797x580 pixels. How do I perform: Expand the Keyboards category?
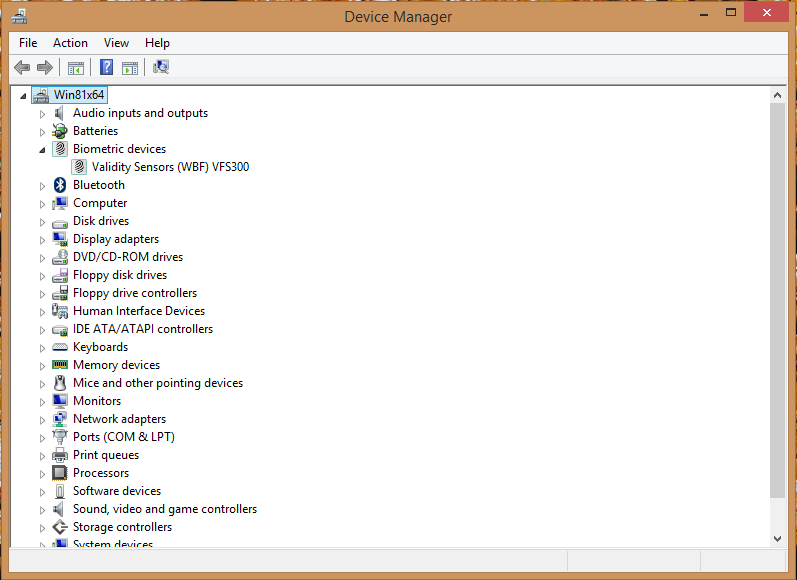pyautogui.click(x=42, y=348)
